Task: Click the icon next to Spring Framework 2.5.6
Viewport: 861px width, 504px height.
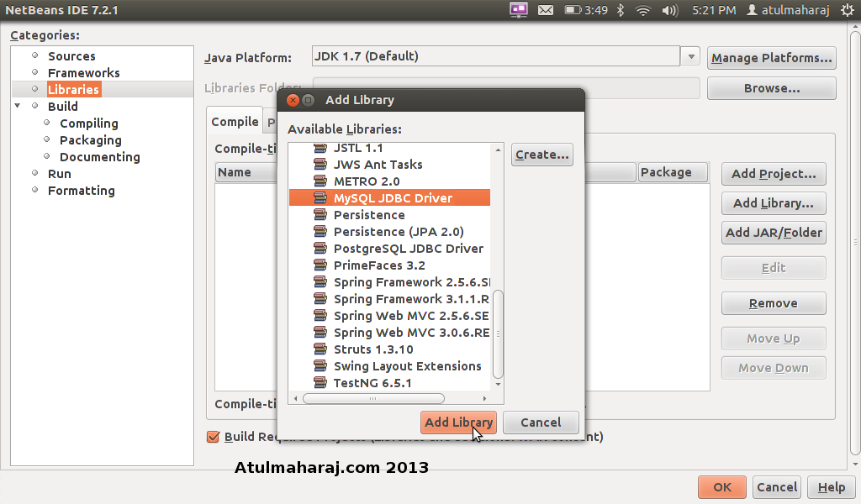Action: click(x=320, y=282)
